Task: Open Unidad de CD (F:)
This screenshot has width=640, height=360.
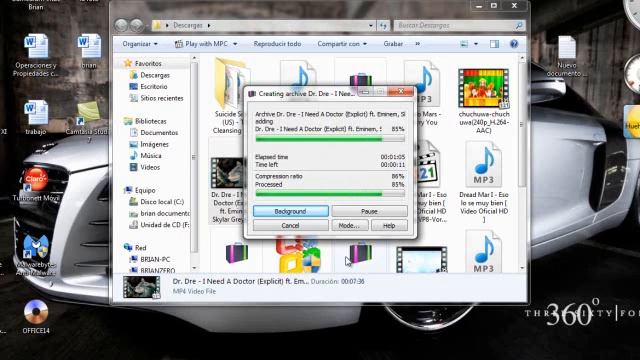Action: coord(164,224)
